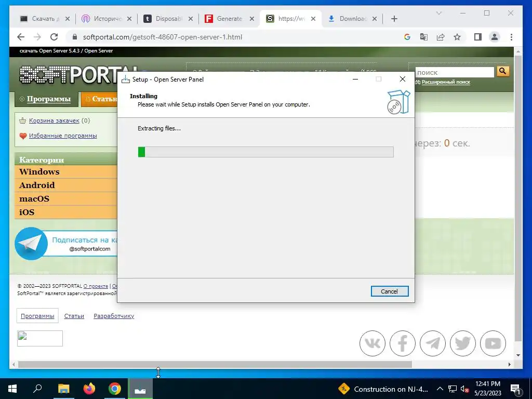Cancel the Open Server Panel installation
Screen dimensions: 532x399
point(390,291)
